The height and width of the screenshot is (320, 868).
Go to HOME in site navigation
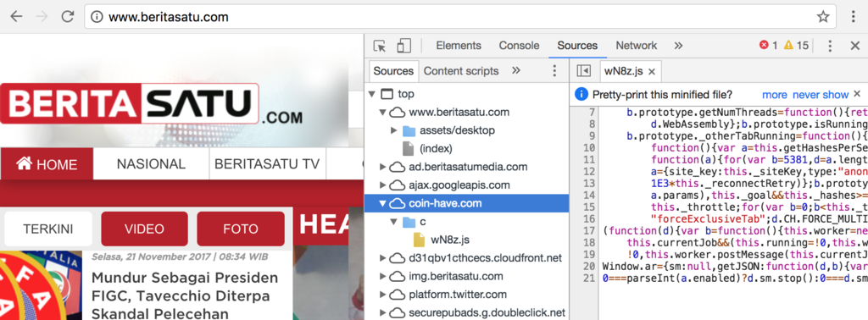point(47,163)
